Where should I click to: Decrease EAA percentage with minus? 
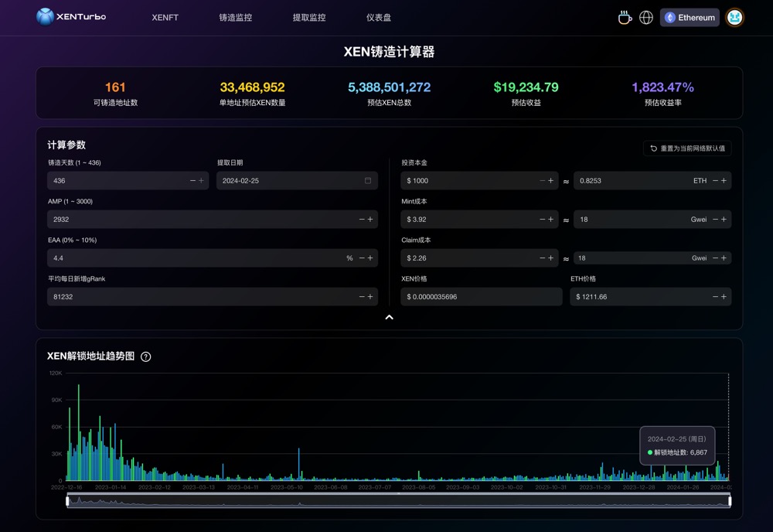pos(362,257)
